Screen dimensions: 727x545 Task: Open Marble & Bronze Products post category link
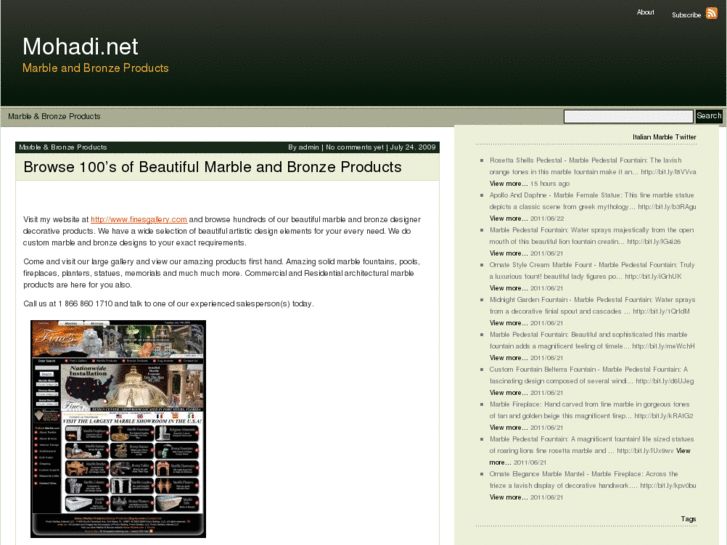click(63, 147)
